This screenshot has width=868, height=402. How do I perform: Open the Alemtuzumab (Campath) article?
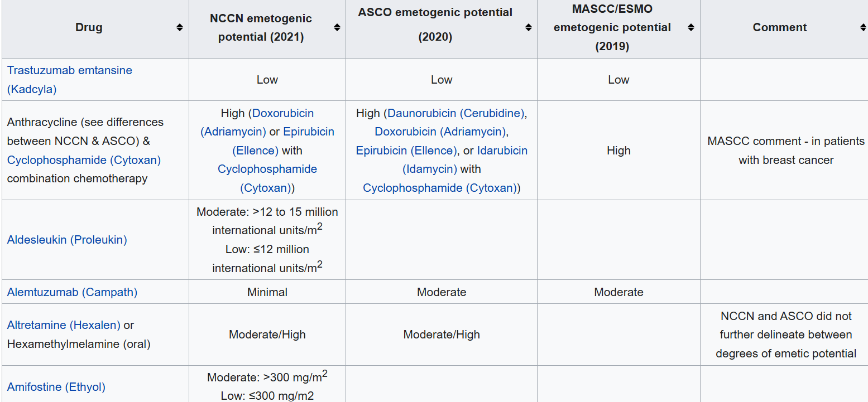tap(72, 292)
